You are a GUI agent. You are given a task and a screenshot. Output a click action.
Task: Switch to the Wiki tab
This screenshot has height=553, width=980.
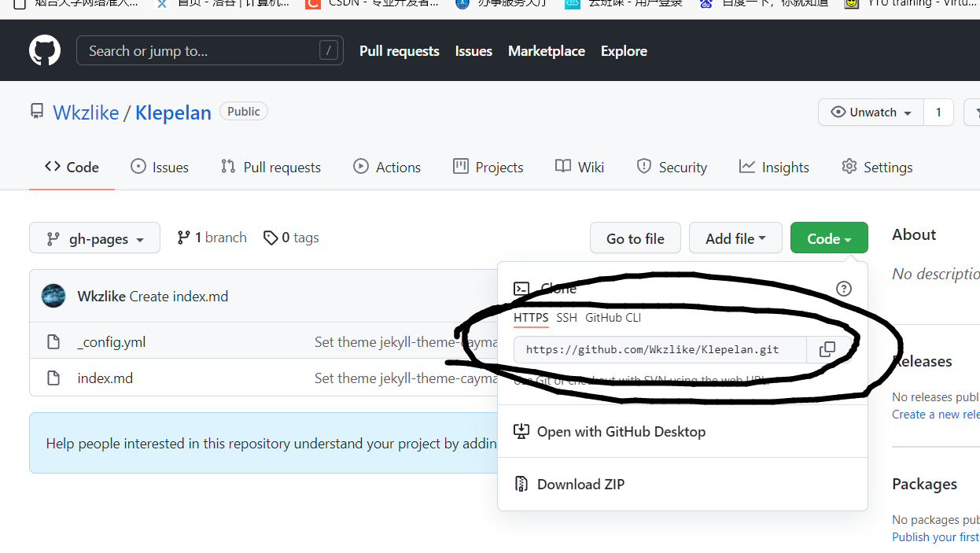tap(580, 167)
